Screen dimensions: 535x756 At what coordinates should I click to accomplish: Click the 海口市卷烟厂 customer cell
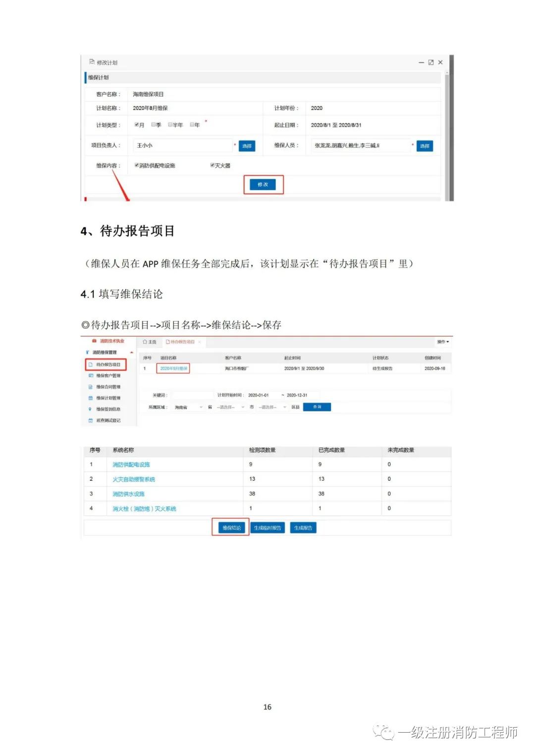click(237, 368)
